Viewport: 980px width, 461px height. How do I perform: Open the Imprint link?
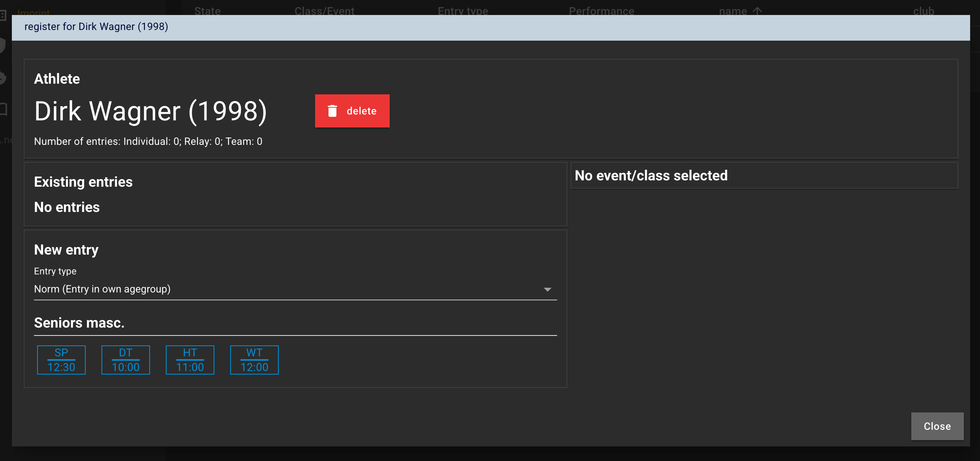click(x=34, y=12)
